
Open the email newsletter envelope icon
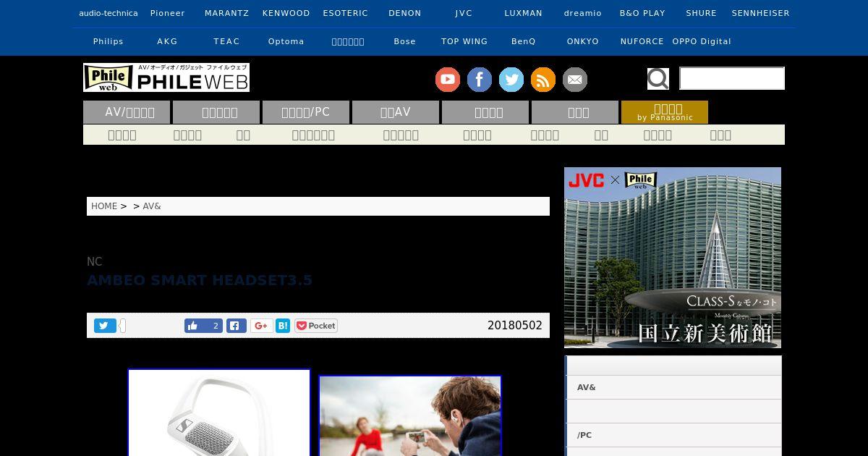click(575, 80)
